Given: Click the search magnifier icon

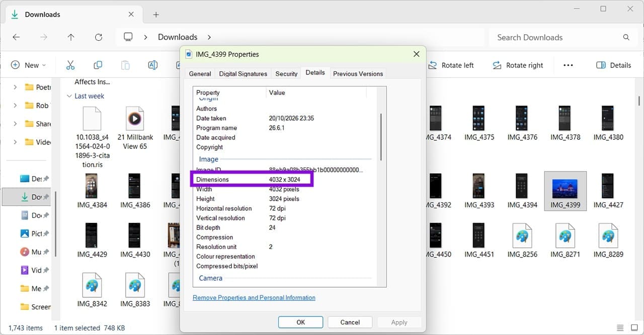Looking at the screenshot, I should coord(626,37).
